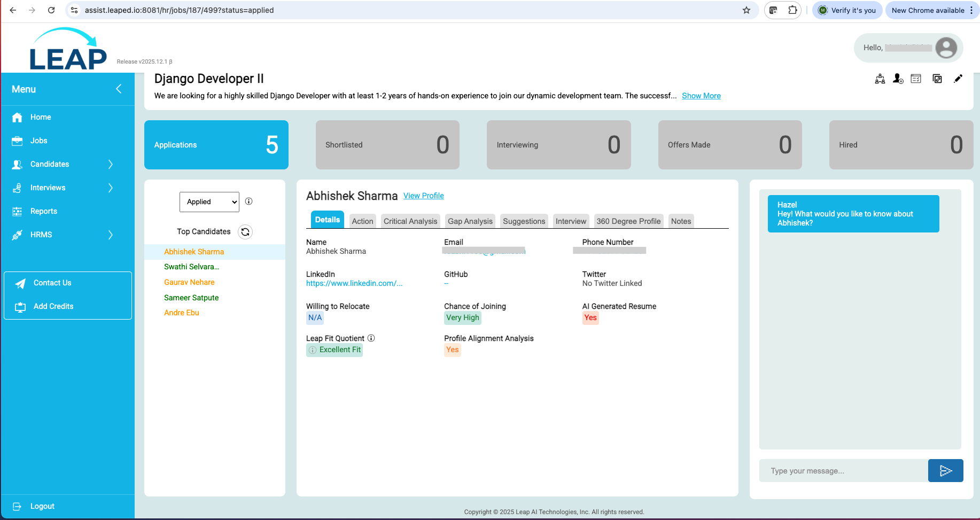
Task: Click Show More on job description
Action: click(x=701, y=96)
